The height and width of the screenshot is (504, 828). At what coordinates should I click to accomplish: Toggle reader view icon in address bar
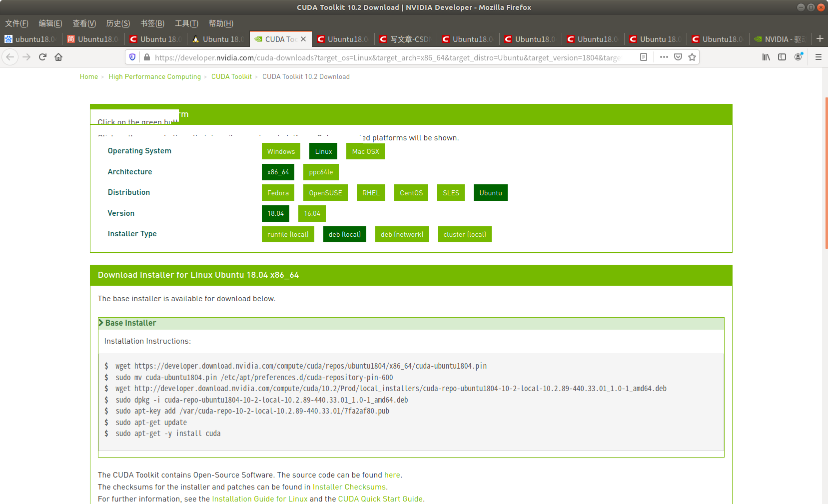644,57
